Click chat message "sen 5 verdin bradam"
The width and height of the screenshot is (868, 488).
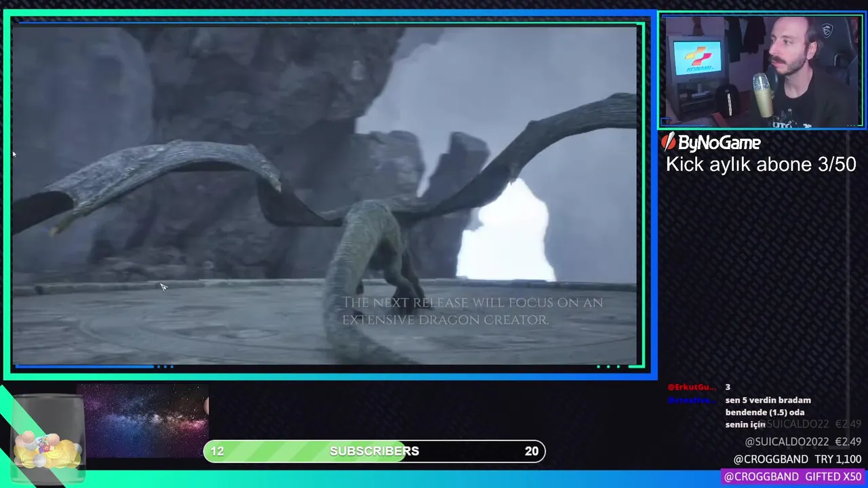click(768, 400)
